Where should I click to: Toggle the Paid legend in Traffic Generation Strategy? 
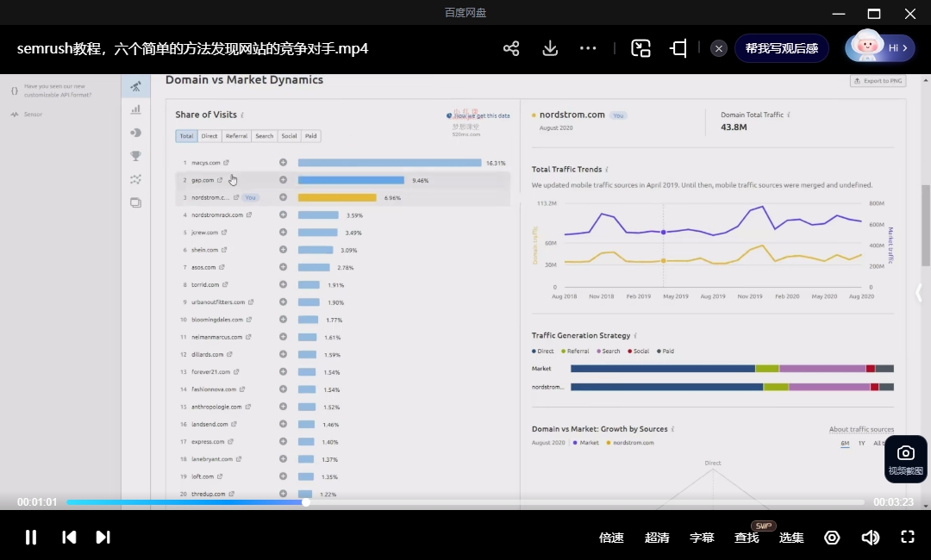tap(665, 352)
